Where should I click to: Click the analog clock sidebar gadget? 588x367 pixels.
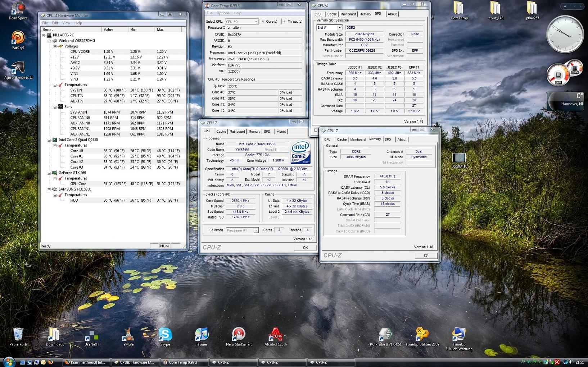[x=564, y=34]
